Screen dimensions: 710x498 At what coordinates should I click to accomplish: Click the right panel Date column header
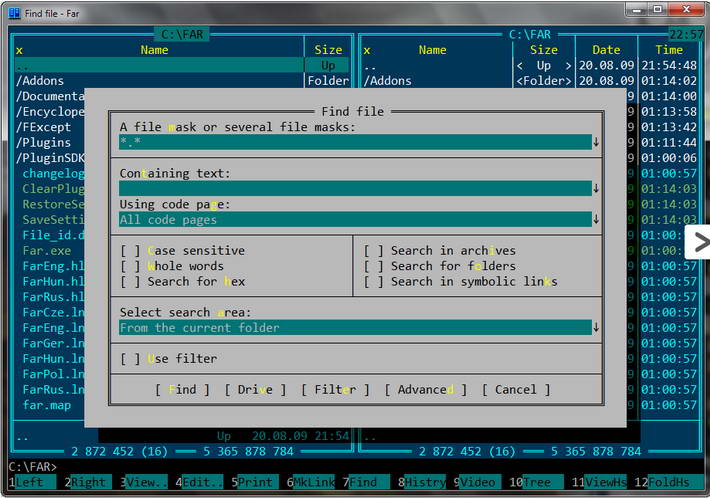click(606, 50)
